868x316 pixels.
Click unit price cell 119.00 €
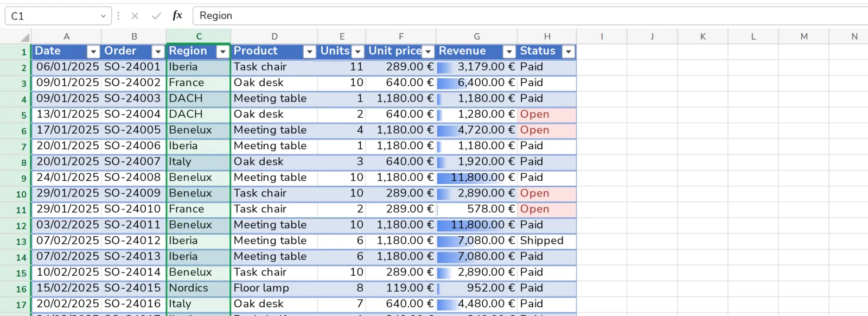click(x=401, y=288)
